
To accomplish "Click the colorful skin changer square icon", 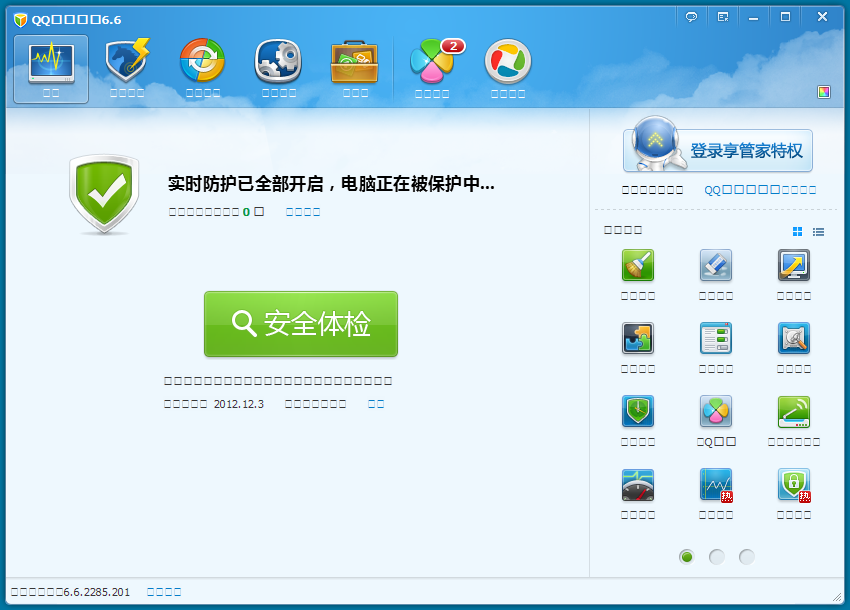I will tap(823, 92).
